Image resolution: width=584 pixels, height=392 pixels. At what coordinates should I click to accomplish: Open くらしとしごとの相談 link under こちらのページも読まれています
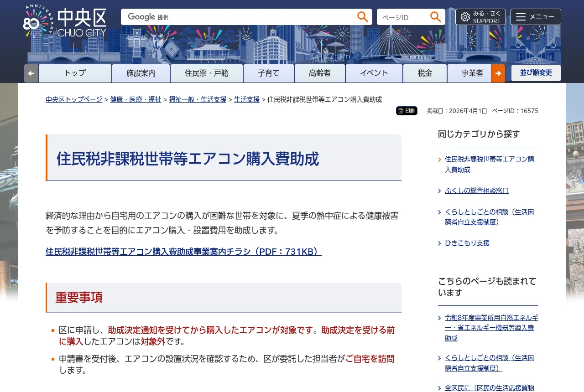(x=490, y=363)
